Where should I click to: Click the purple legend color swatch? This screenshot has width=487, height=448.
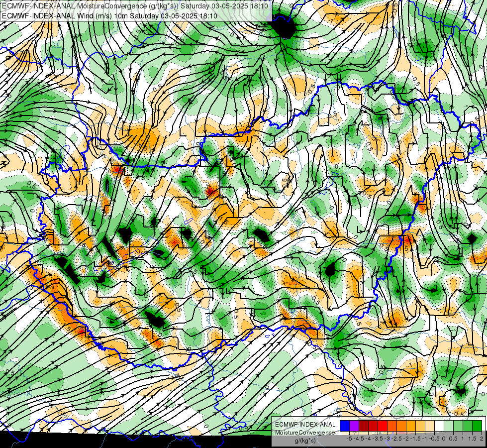coord(354,426)
